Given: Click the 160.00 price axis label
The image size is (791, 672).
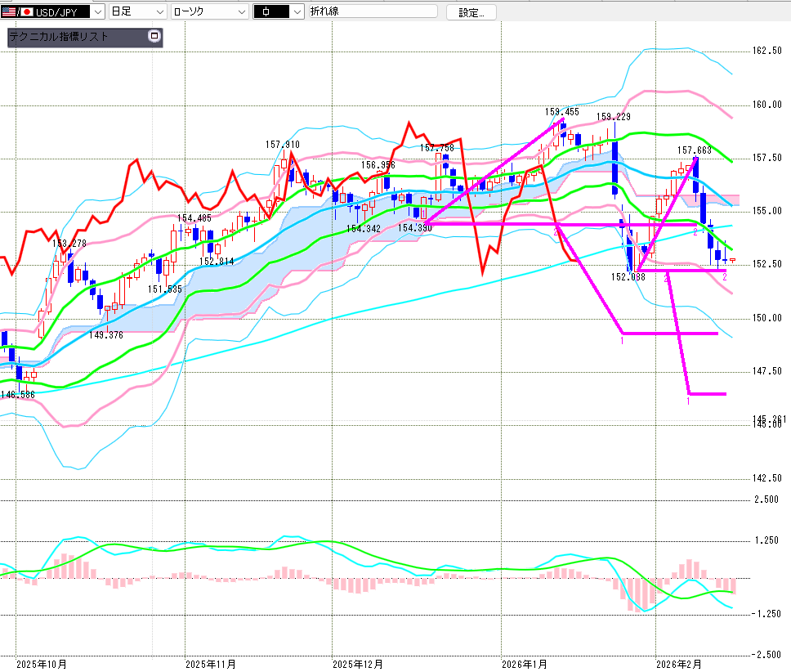Looking at the screenshot, I should point(766,105).
